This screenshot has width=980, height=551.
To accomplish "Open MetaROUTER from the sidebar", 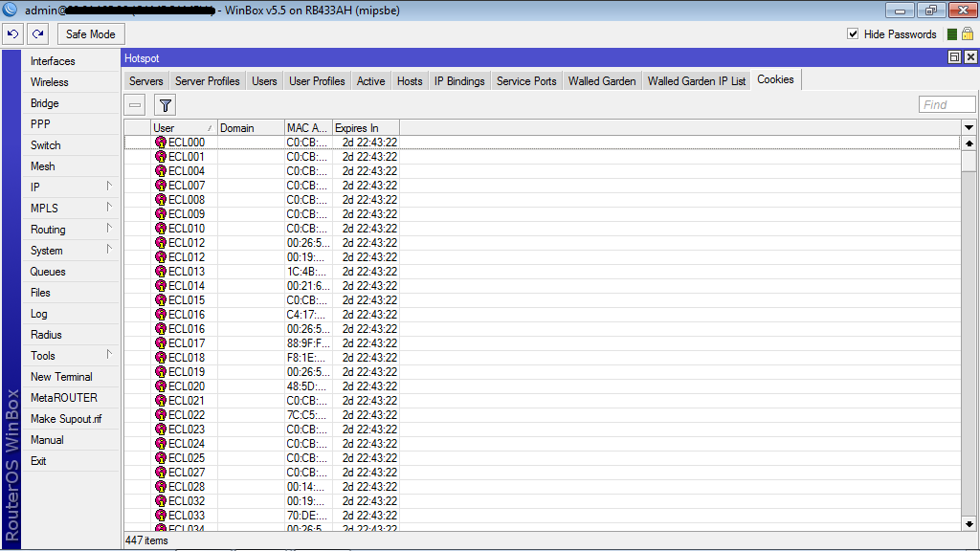I will tap(71, 397).
